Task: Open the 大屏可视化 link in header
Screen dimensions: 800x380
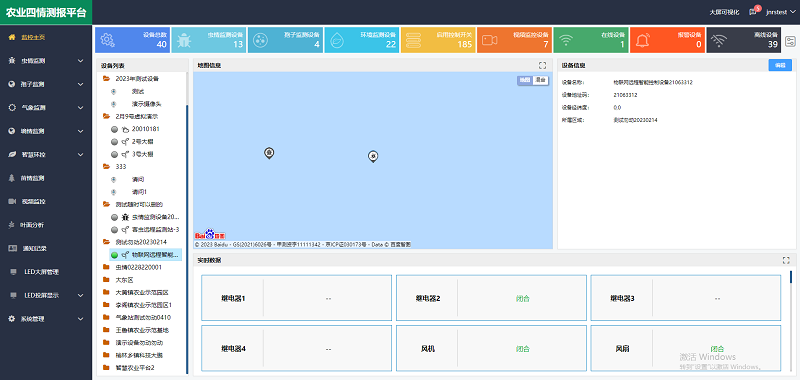Action: tap(724, 12)
